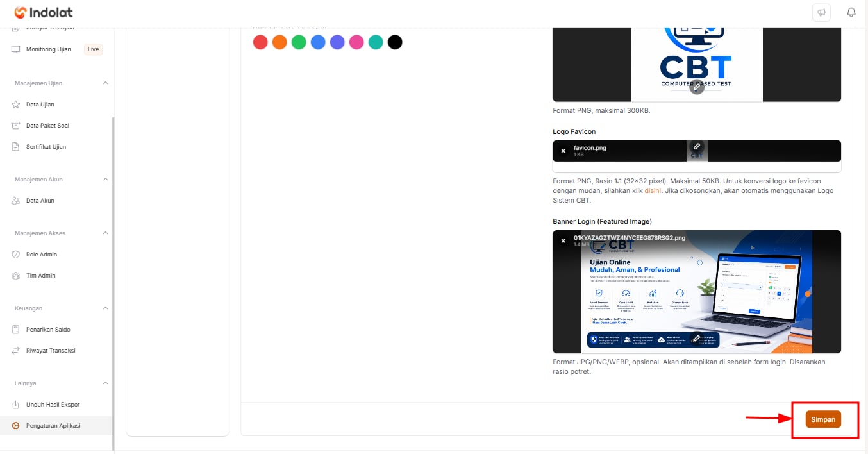Click the Sertifikat Ujian document icon
This screenshot has width=868, height=454.
[x=16, y=147]
